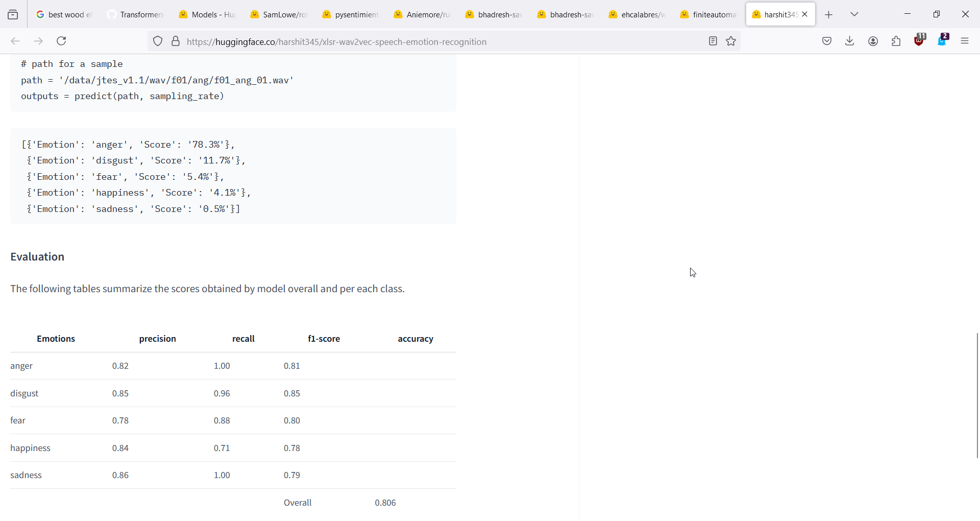
Task: Click the uBlock Origin extension icon
Action: coord(920,40)
